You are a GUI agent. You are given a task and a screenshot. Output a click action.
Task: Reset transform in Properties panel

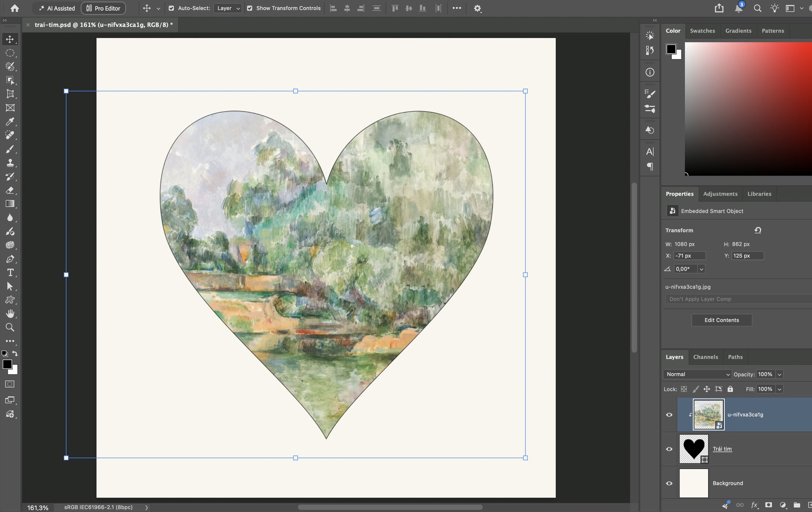click(x=758, y=230)
